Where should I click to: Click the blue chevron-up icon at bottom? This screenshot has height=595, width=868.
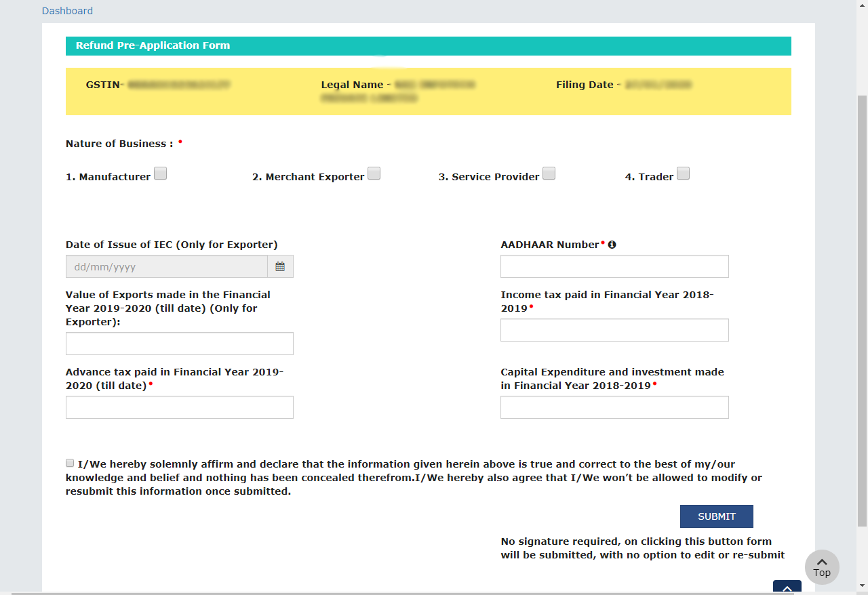pos(787,588)
